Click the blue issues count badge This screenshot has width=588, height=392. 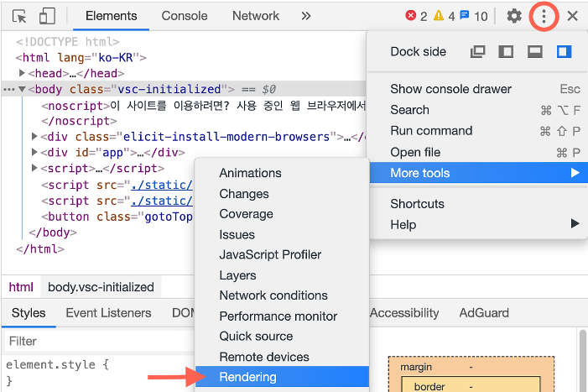(473, 16)
